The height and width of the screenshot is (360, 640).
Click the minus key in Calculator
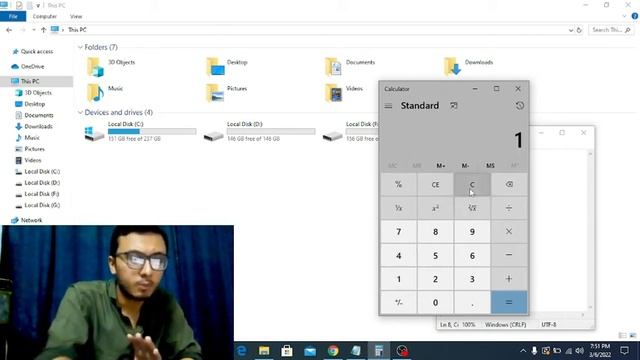(509, 255)
